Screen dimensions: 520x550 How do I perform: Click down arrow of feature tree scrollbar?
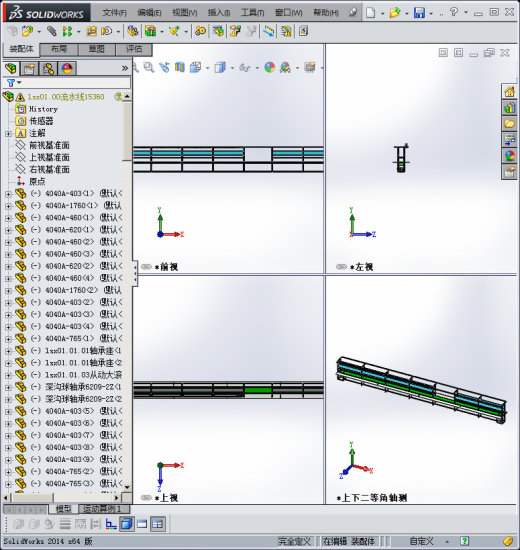[x=127, y=487]
